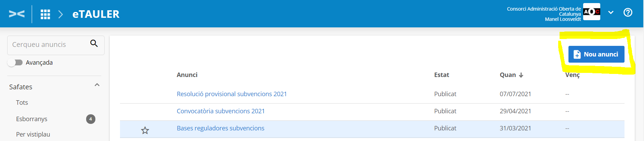Open Bases reguladores subvencions link
This screenshot has width=644, height=141.
220,128
